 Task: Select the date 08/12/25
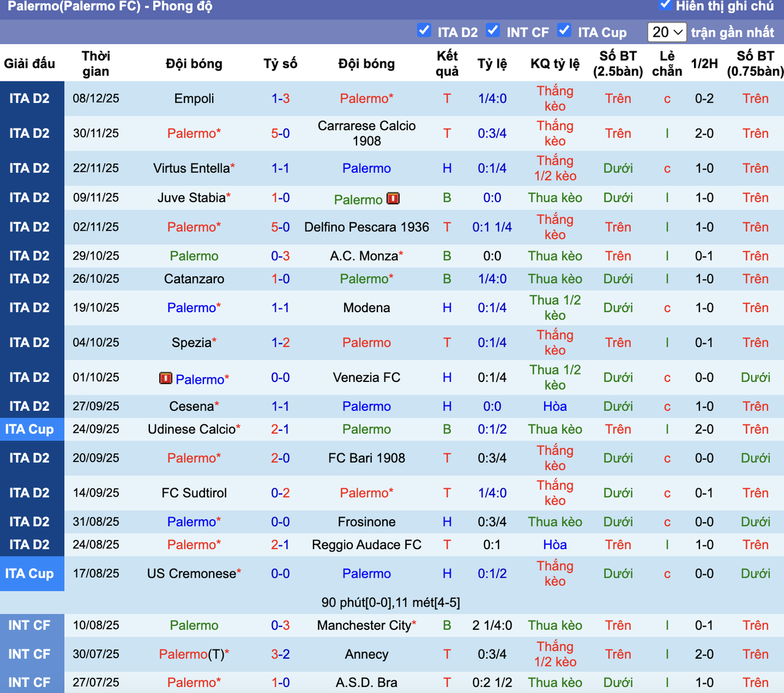96,99
